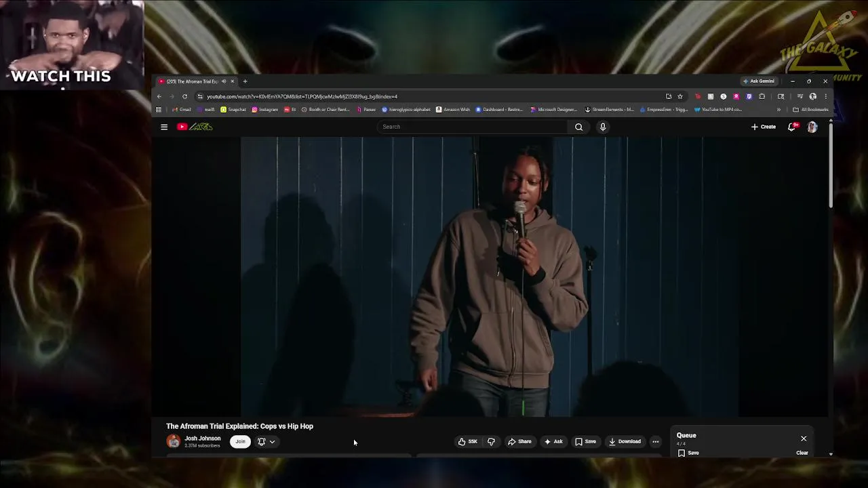
Task: Open a new browser tab
Action: [x=245, y=81]
